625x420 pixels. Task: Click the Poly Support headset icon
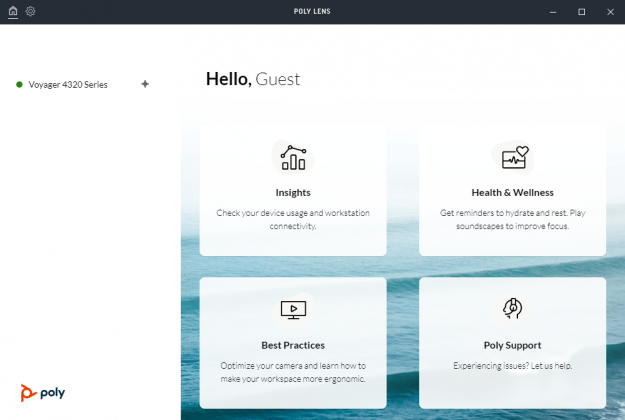[512, 309]
